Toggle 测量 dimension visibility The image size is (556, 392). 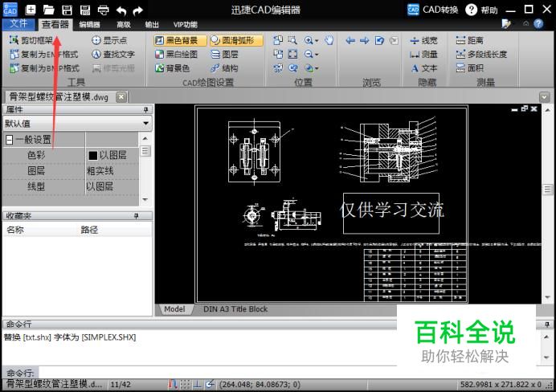pyautogui.click(x=423, y=55)
